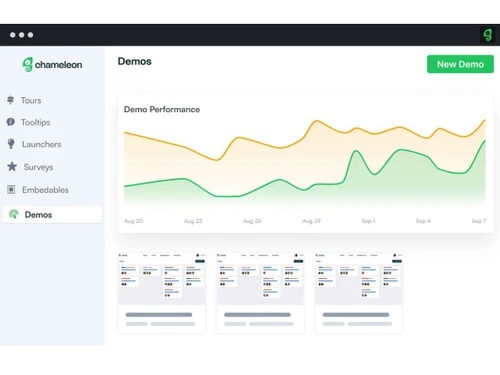The height and width of the screenshot is (375, 500).
Task: Select the Demos sidebar item
Action: [x=52, y=214]
